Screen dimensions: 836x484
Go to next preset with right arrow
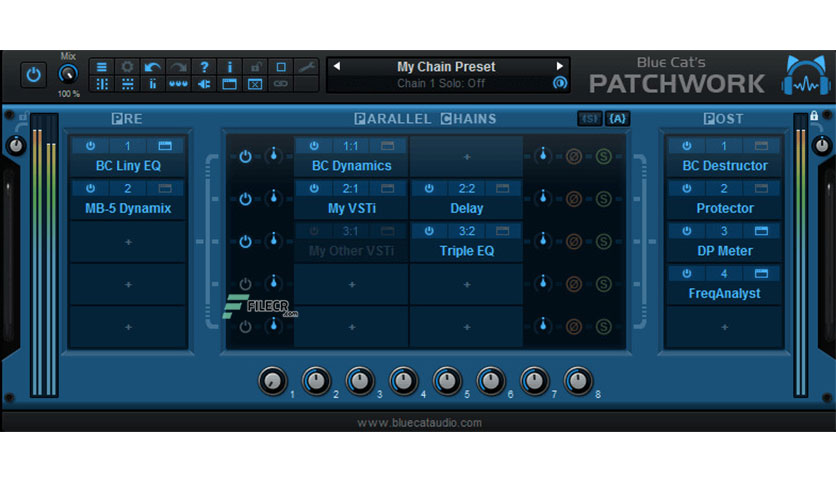coord(559,66)
